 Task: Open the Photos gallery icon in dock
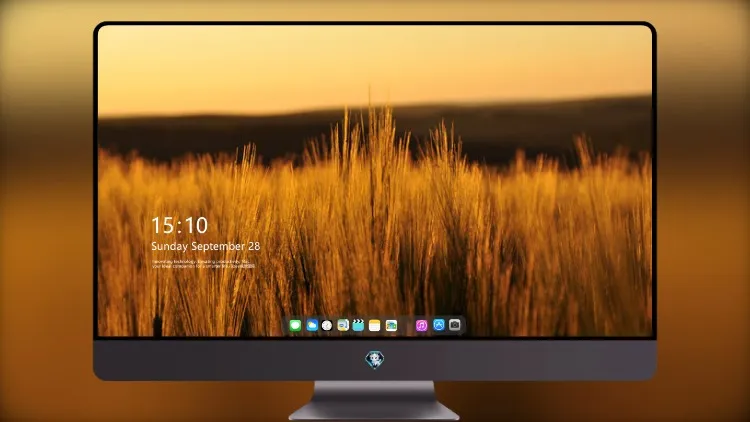[x=391, y=325]
